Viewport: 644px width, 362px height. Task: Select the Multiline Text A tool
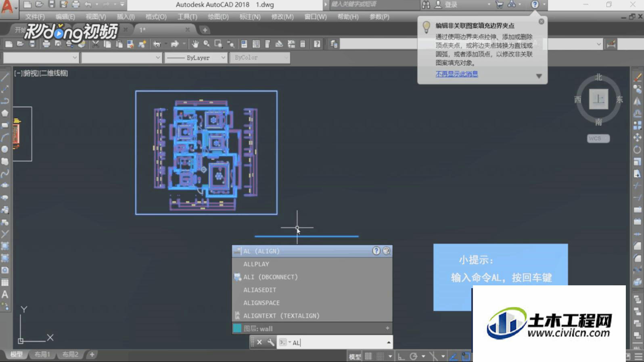[x=5, y=295]
